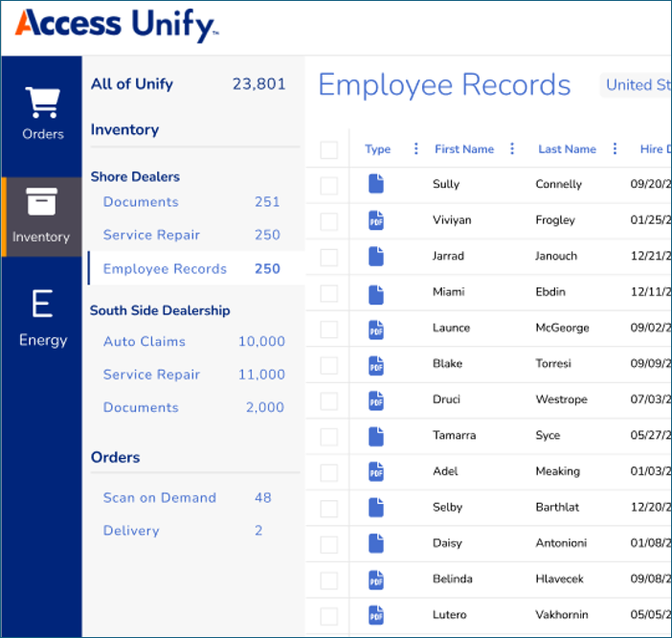Image resolution: width=672 pixels, height=638 pixels.
Task: Go to Delivery orders
Action: [131, 531]
